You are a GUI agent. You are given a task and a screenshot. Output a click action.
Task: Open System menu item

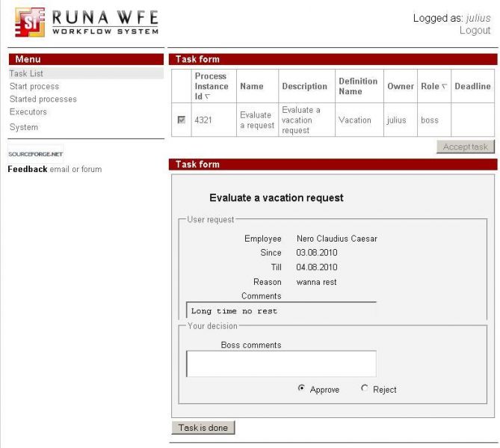(23, 127)
